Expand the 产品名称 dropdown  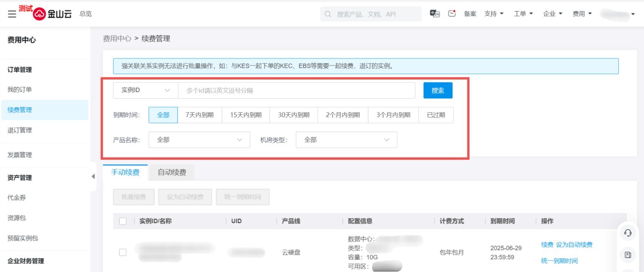[x=199, y=140]
